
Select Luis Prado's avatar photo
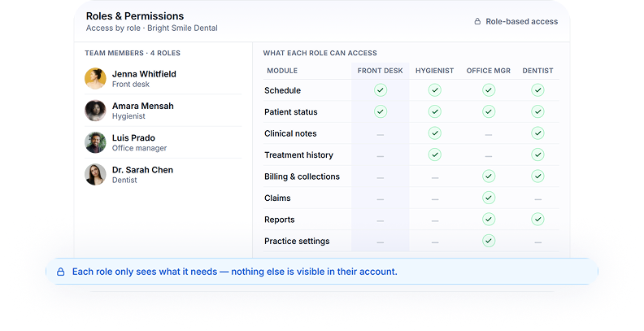(x=95, y=142)
